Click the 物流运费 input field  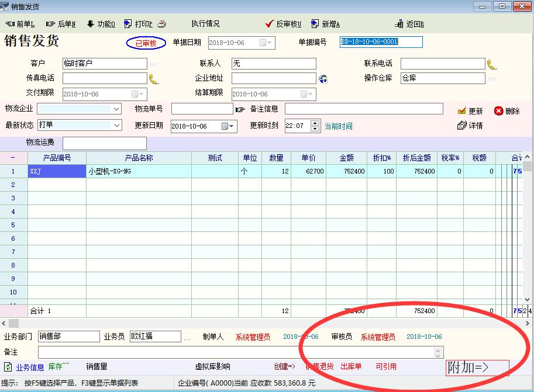coord(105,143)
